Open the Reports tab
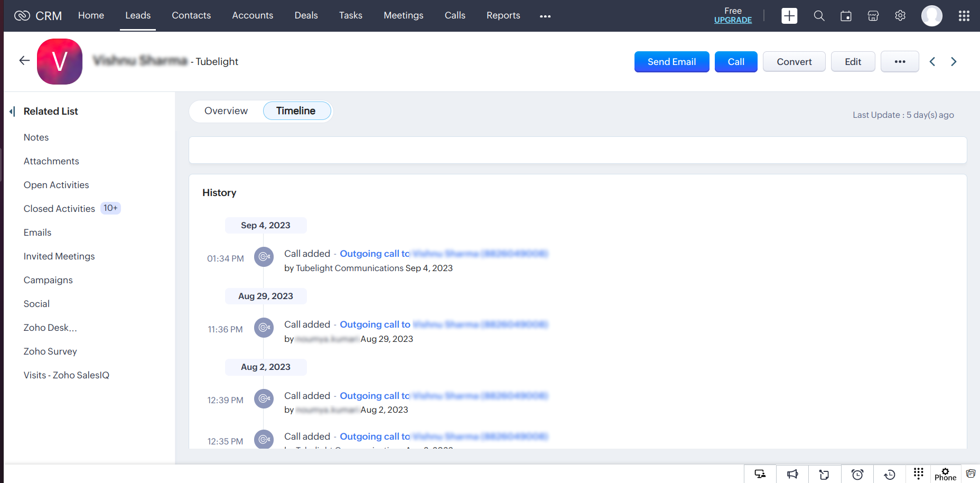The image size is (980, 483). pos(503,16)
